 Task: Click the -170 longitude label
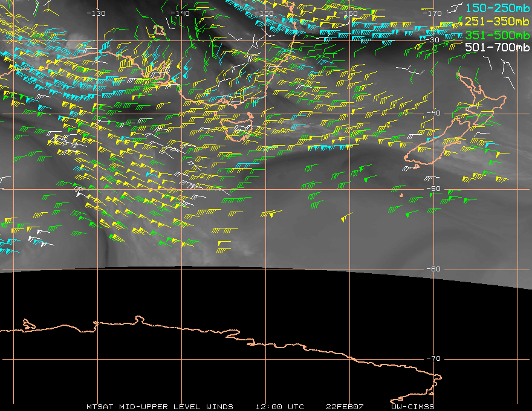pyautogui.click(x=433, y=13)
